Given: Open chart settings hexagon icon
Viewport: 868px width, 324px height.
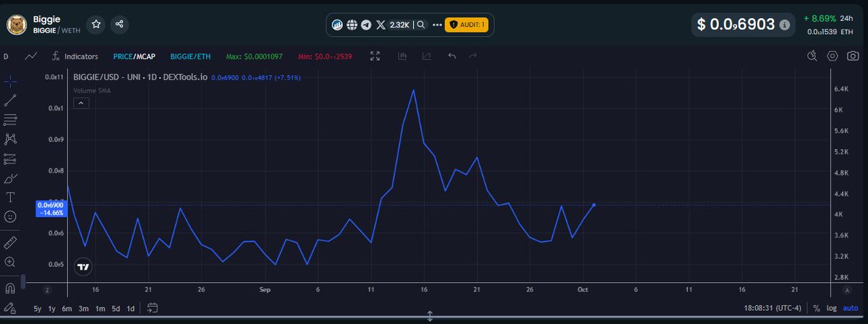Looking at the screenshot, I should [x=833, y=56].
